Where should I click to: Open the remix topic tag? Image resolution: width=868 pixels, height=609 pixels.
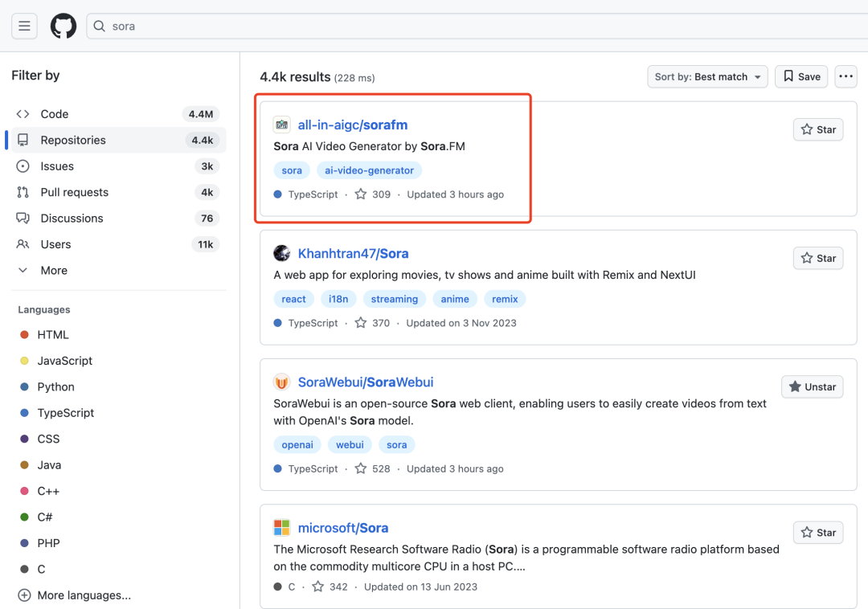(505, 299)
